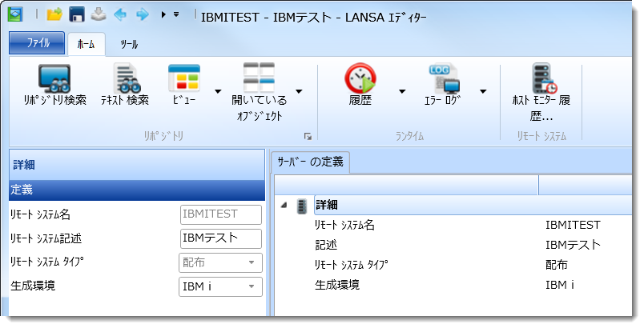Viewport: 644px width, 328px height.
Task: Open the ファイル menu
Action: point(37,42)
